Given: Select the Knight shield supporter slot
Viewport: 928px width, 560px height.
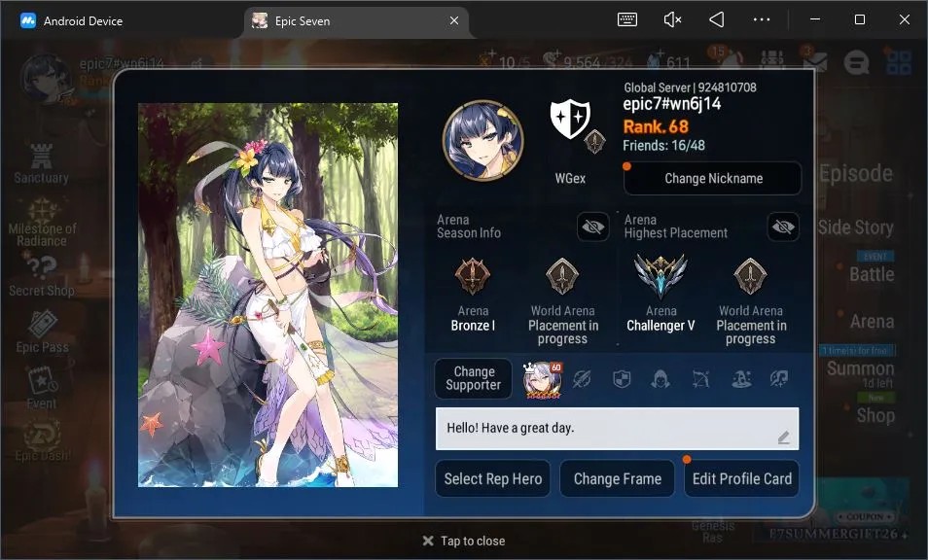Looking at the screenshot, I should coord(622,379).
